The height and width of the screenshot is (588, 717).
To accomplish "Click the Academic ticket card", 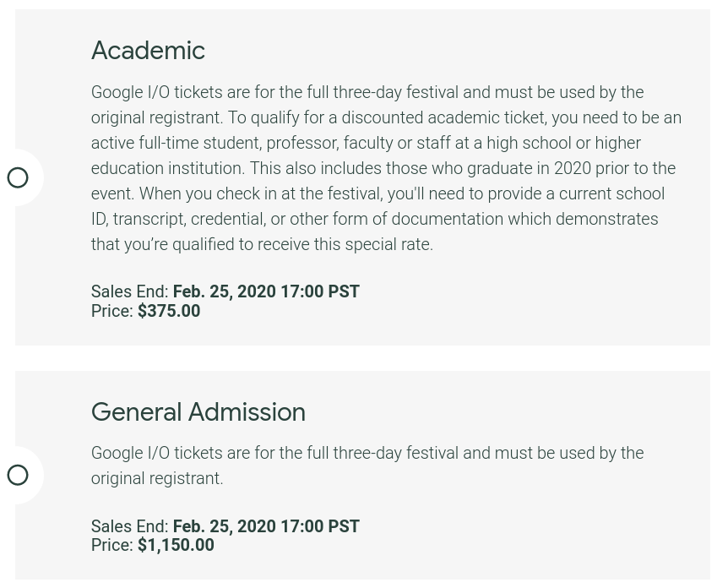I will tap(363, 177).
